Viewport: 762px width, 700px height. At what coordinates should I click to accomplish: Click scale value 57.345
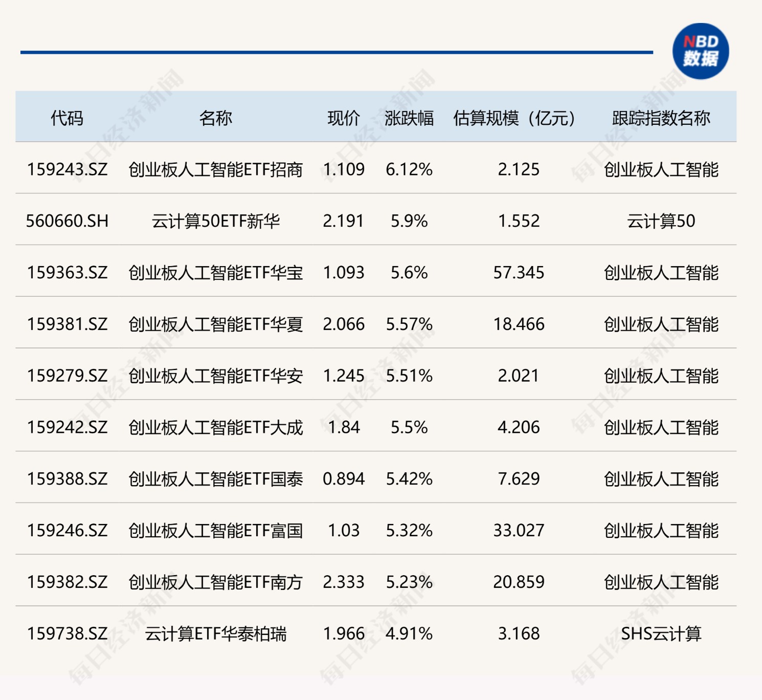pyautogui.click(x=519, y=273)
